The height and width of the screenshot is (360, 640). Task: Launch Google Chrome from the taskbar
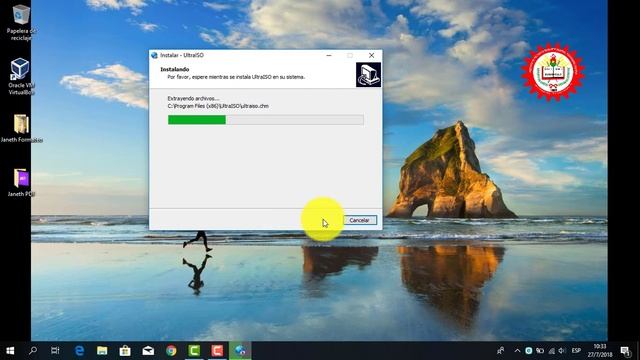171,351
